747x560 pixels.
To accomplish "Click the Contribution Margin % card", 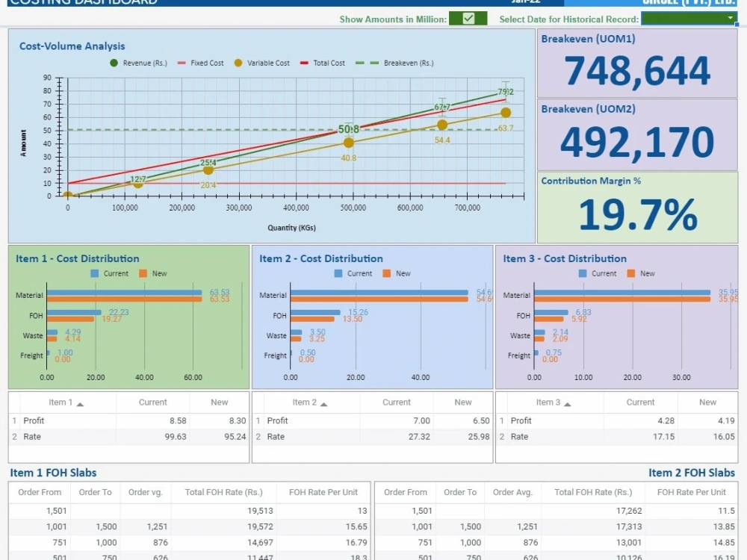I will click(637, 205).
